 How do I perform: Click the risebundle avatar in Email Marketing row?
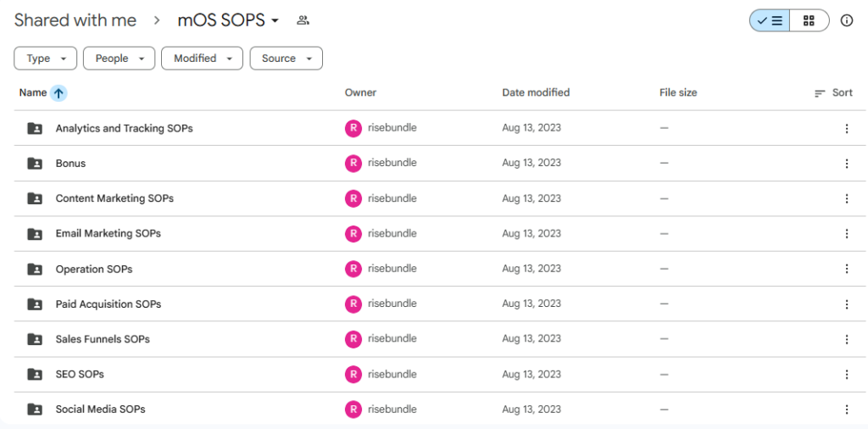tap(353, 233)
